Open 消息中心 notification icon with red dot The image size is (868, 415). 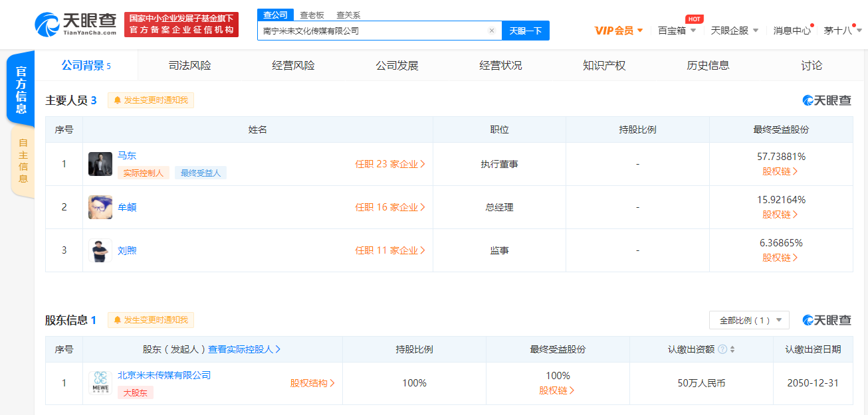791,30
